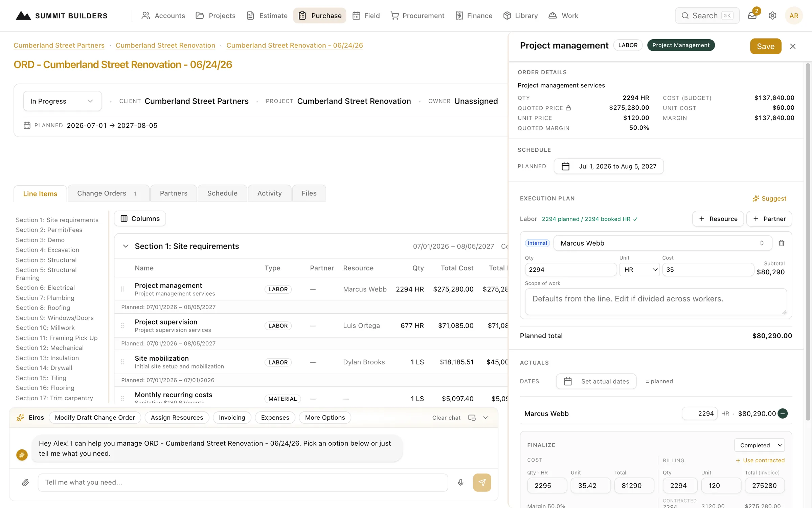
Task: Click the drag handle for Project management row
Action: (122, 289)
